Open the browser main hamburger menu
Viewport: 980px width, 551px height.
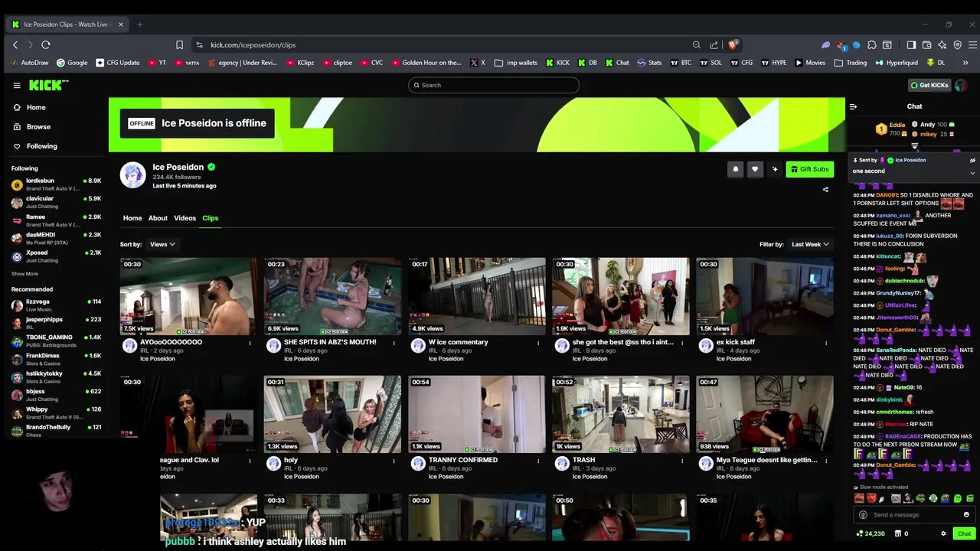point(972,45)
